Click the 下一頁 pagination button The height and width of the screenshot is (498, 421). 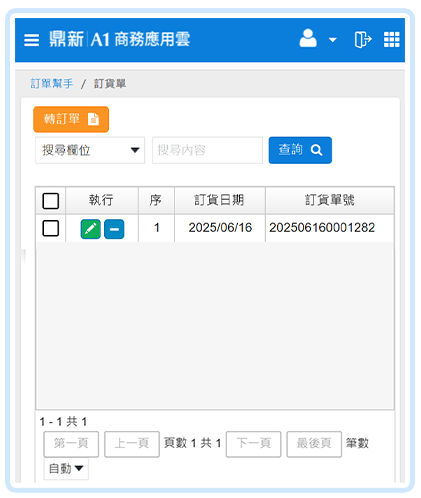254,444
